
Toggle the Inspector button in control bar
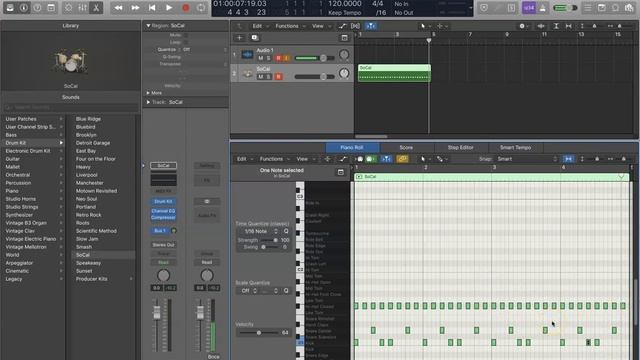[24, 8]
